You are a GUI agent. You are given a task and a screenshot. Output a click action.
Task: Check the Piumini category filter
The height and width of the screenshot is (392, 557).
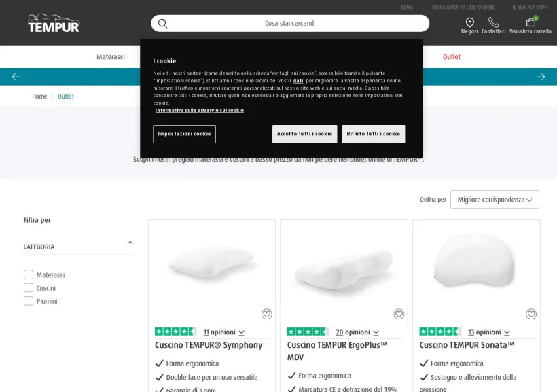click(x=29, y=301)
